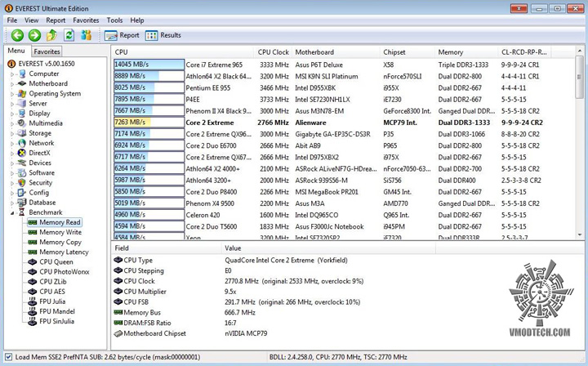Click the Report toolbar button

[122, 35]
